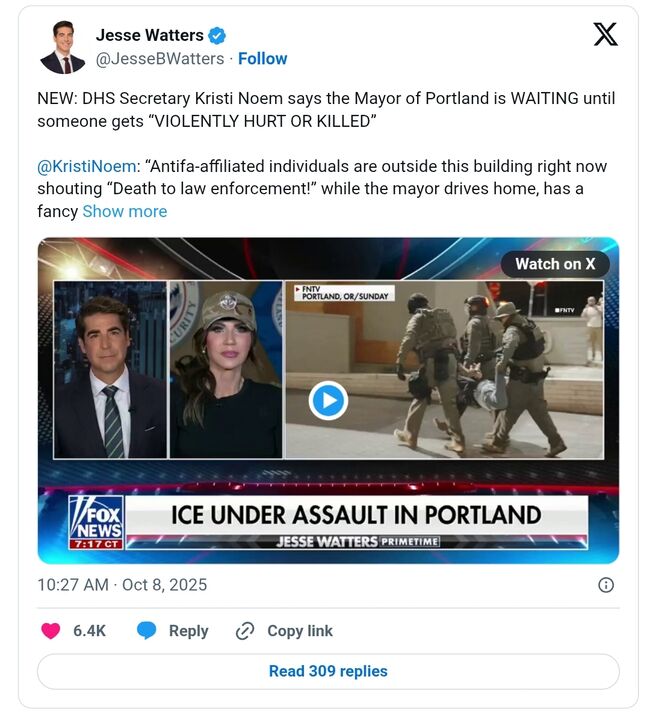Screen dimensions: 650x718
Task: Click the 6.4K likes count
Action: click(89, 631)
